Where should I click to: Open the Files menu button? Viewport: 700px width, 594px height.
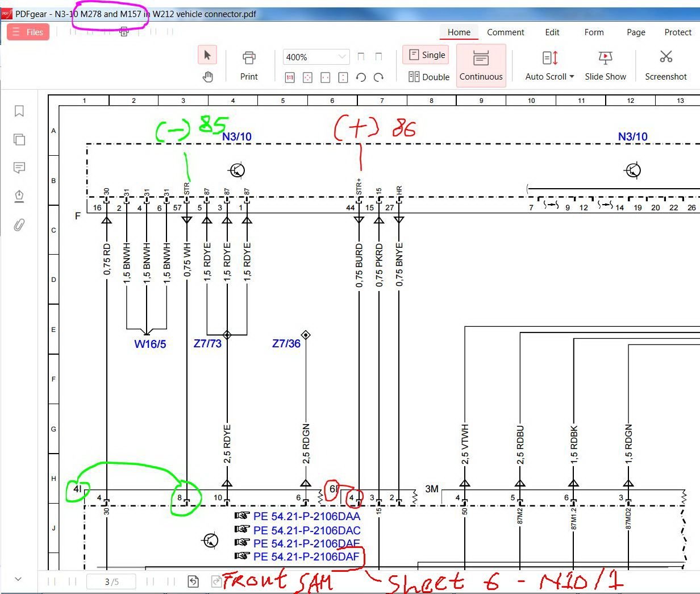pos(28,32)
